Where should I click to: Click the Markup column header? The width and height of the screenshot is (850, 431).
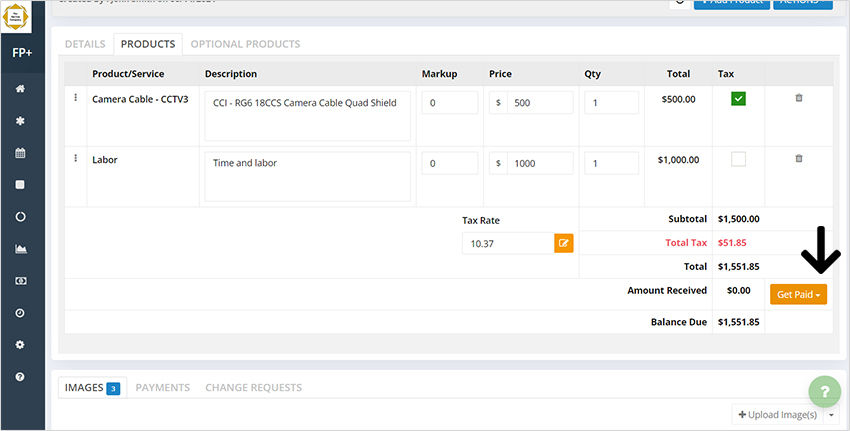[x=440, y=74]
